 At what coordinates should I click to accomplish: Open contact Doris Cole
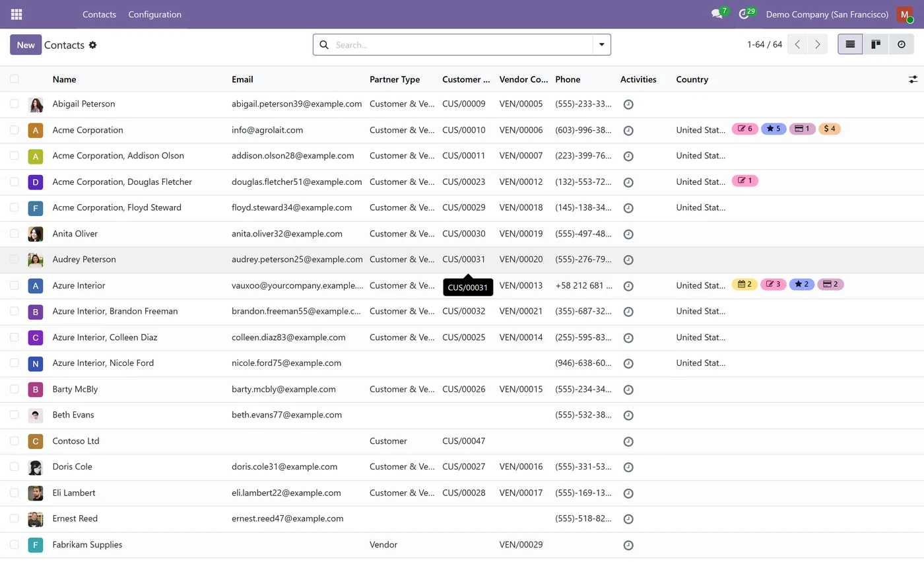click(72, 467)
